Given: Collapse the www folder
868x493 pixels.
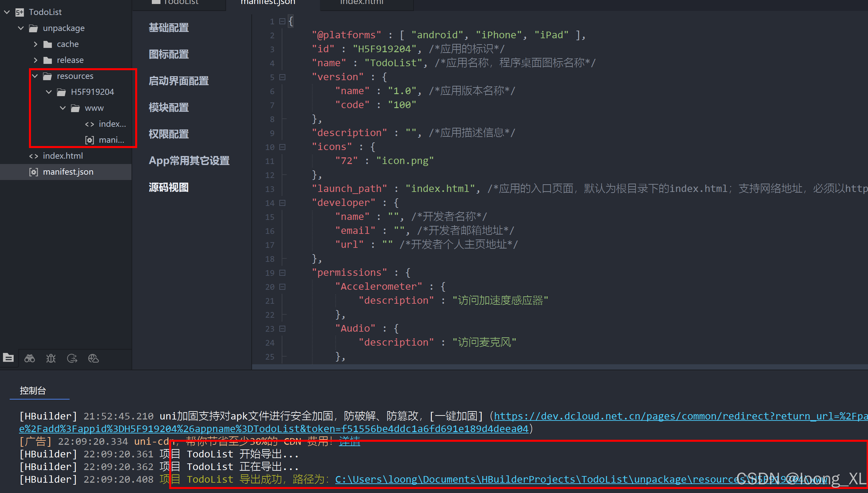Looking at the screenshot, I should pos(63,108).
